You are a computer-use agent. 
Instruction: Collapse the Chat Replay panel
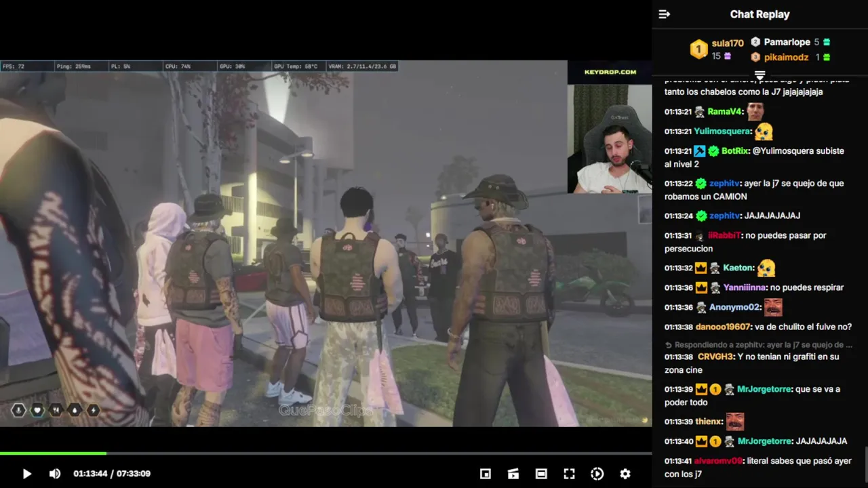click(x=665, y=14)
